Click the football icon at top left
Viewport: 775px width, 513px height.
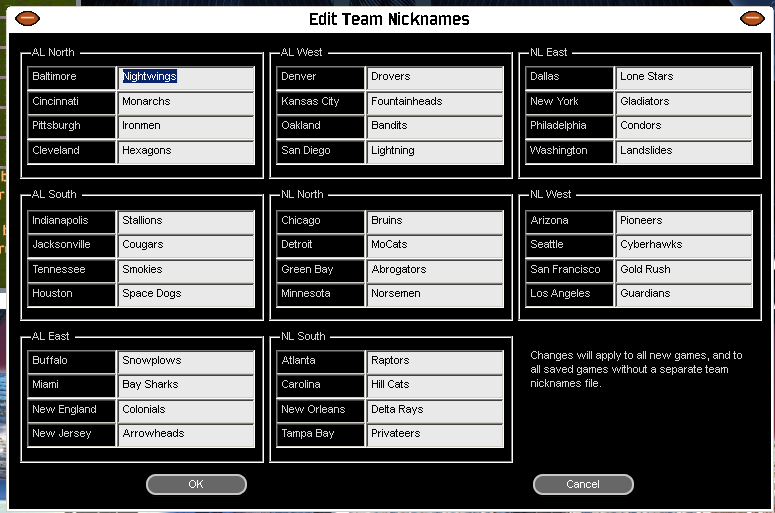(27, 18)
